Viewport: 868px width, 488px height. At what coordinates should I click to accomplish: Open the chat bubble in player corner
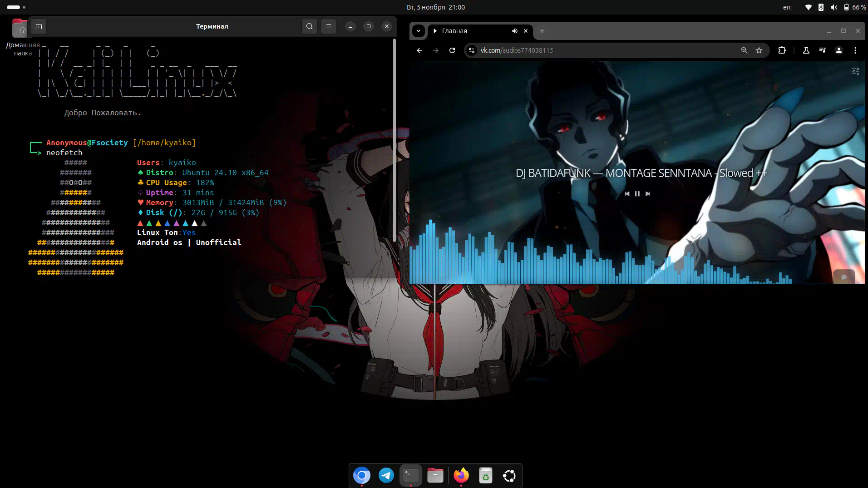pyautogui.click(x=844, y=277)
